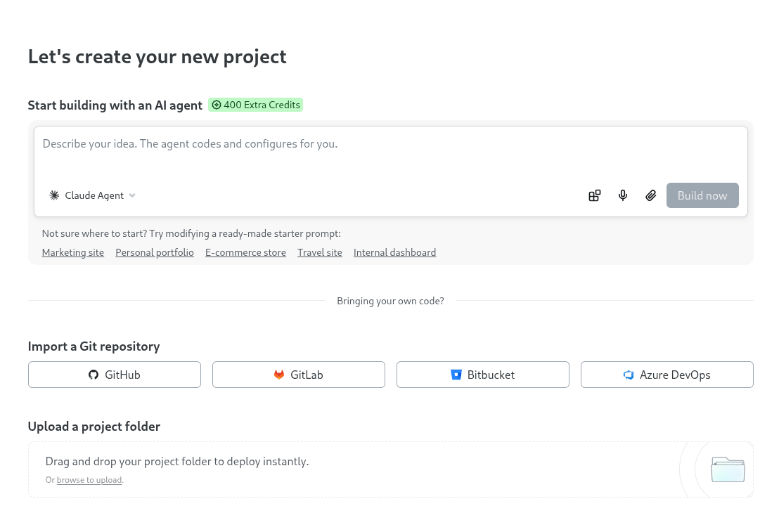Click the browse to upload link
This screenshot has width=779, height=532.
tap(89, 479)
